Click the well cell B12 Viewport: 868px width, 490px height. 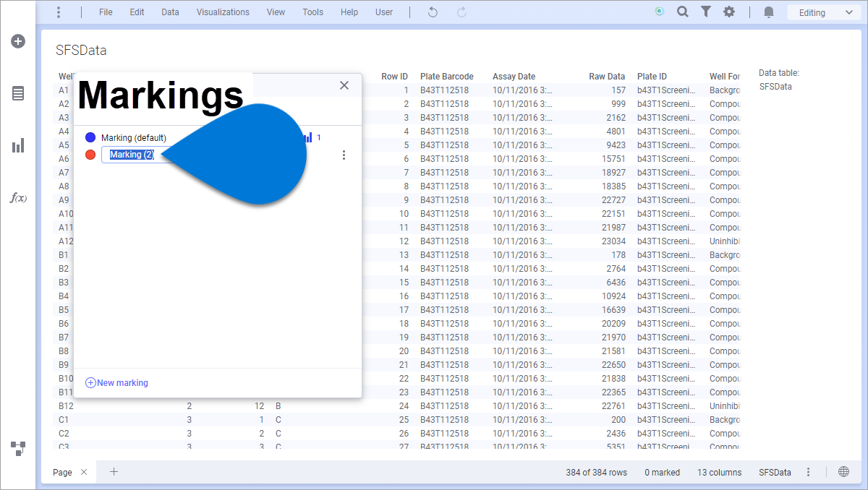point(66,406)
